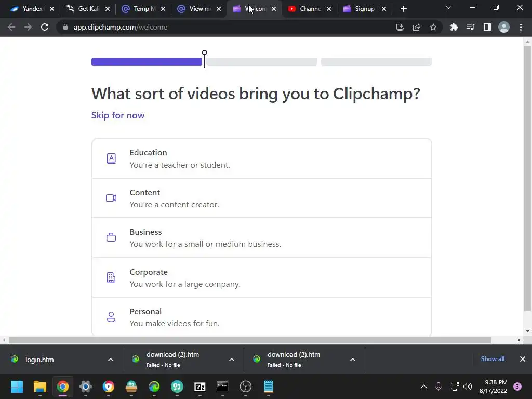Close the Welcome tab
The height and width of the screenshot is (399, 532).
274,9
